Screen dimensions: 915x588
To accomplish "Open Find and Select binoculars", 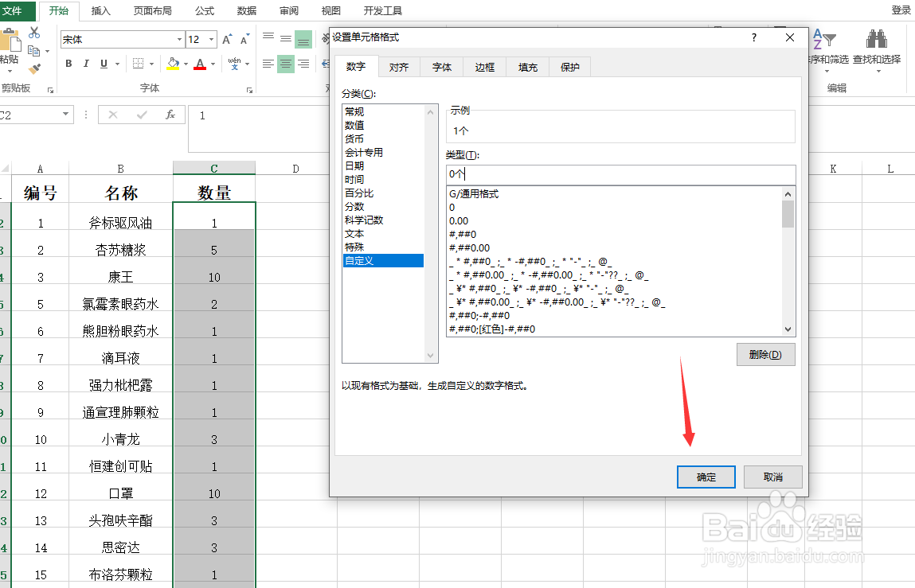I will coord(877,49).
